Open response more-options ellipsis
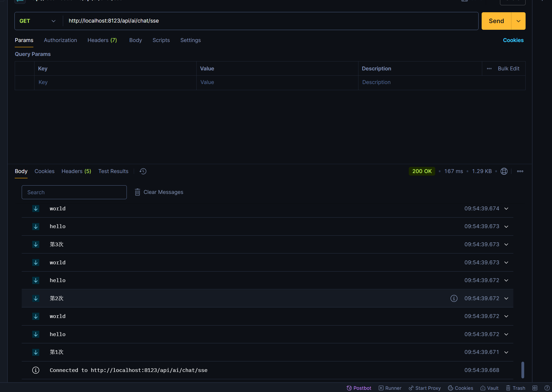 point(520,171)
